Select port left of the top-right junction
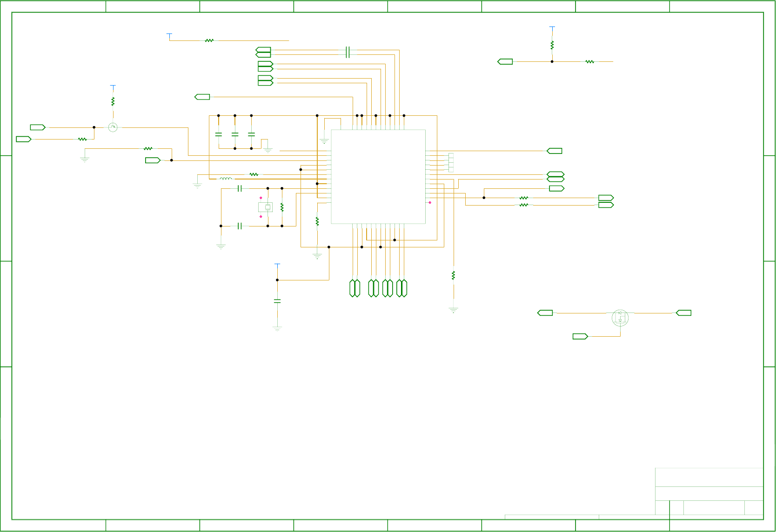This screenshot has height=532, width=776. pos(505,61)
